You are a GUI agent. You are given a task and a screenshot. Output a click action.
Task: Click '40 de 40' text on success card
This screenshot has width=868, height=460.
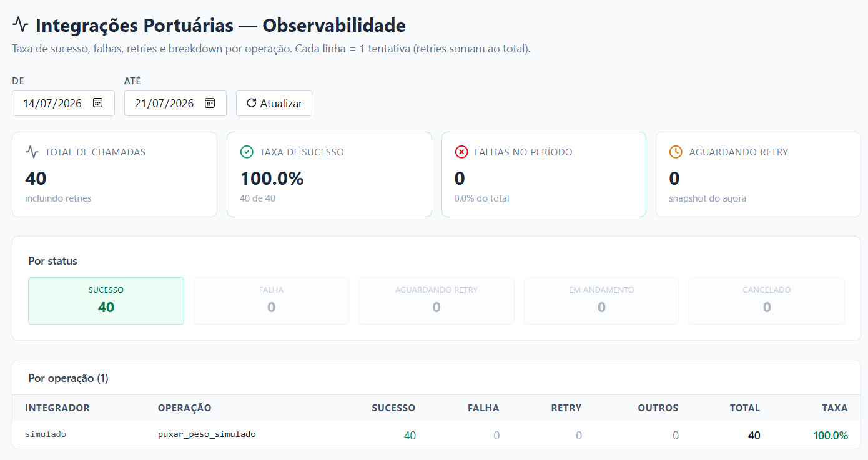[258, 198]
